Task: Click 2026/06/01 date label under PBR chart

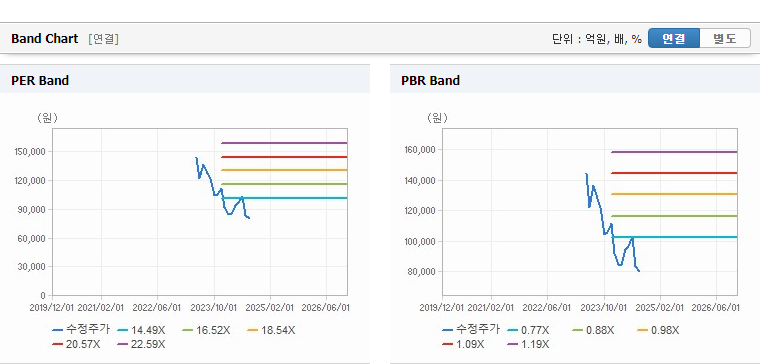Action: click(715, 308)
